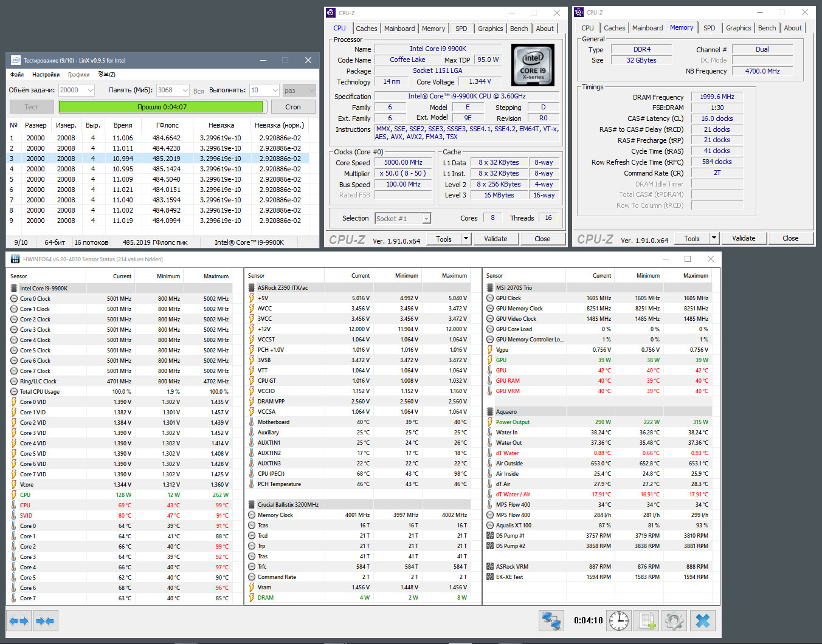The width and height of the screenshot is (822, 644).
Task: Switch to Mainboard tab in CPU-Z Processor window
Action: 399,29
